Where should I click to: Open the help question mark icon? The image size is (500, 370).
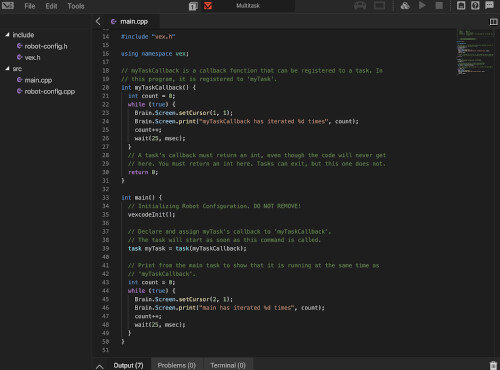(475, 5)
